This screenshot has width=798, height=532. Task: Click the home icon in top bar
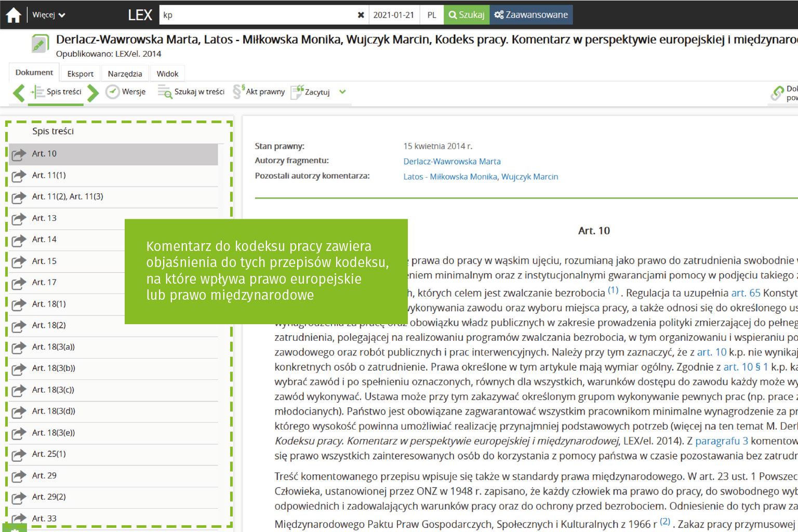point(14,15)
